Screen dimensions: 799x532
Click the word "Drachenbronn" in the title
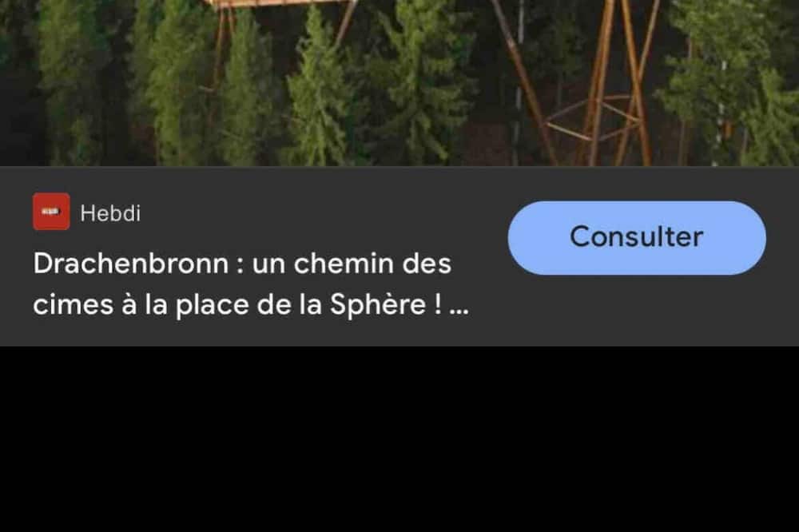tap(131, 264)
